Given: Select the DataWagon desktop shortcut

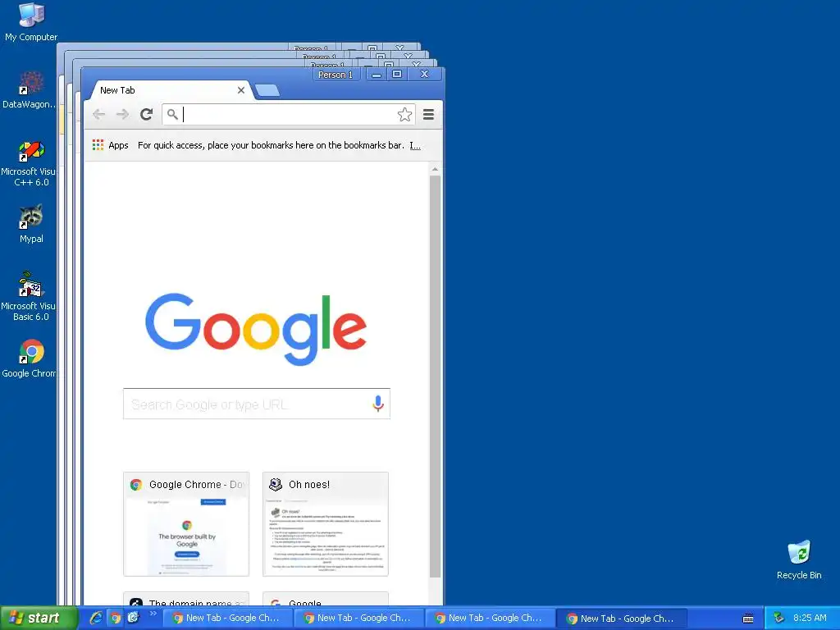Looking at the screenshot, I should pyautogui.click(x=29, y=89).
